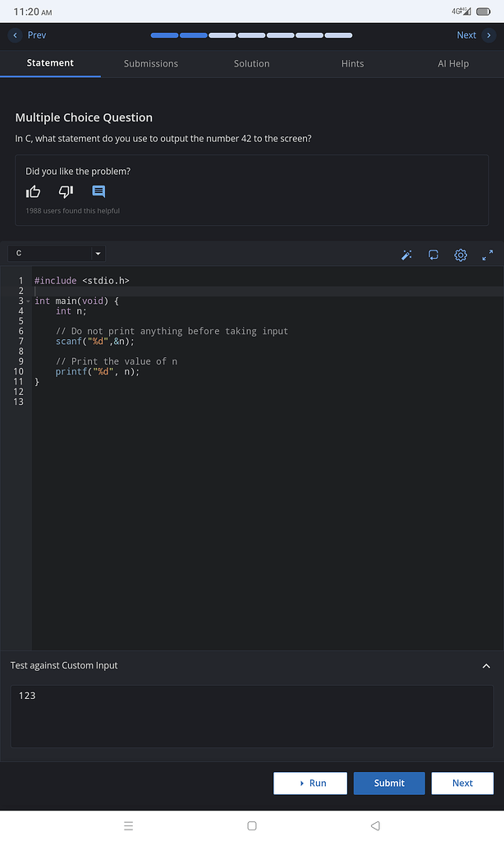Screen dimensions: 504x841
Task: Click the Prev navigation arrow
Action: [16, 35]
